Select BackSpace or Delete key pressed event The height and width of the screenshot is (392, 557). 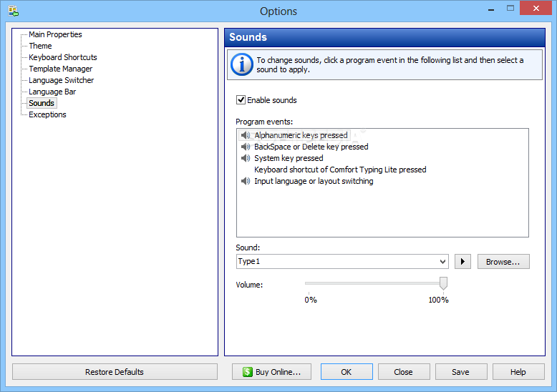pyautogui.click(x=311, y=147)
